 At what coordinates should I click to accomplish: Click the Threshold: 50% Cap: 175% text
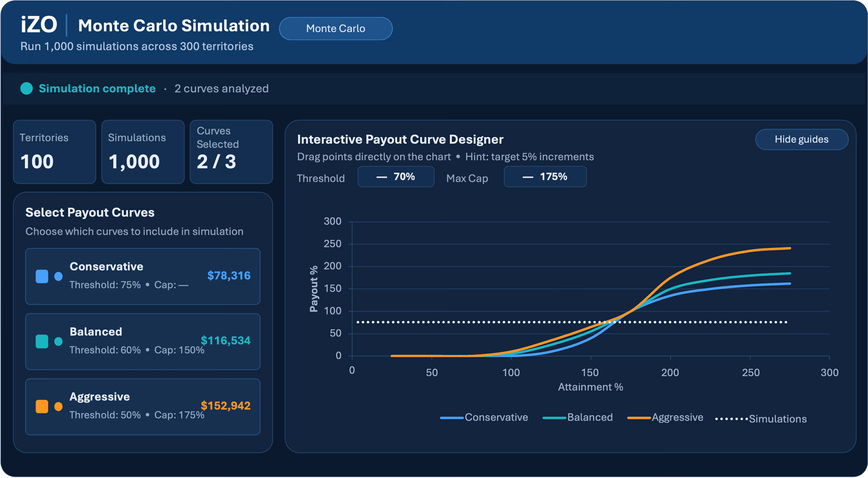[137, 415]
